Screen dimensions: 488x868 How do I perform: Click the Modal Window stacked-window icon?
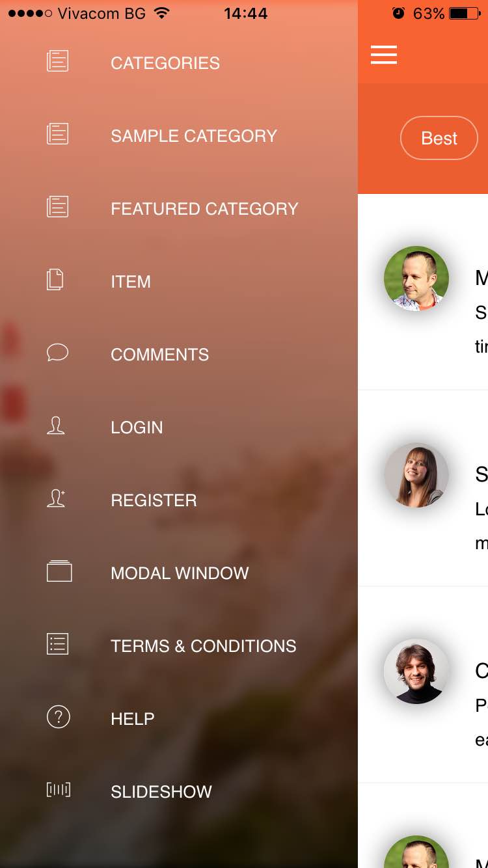coord(59,571)
